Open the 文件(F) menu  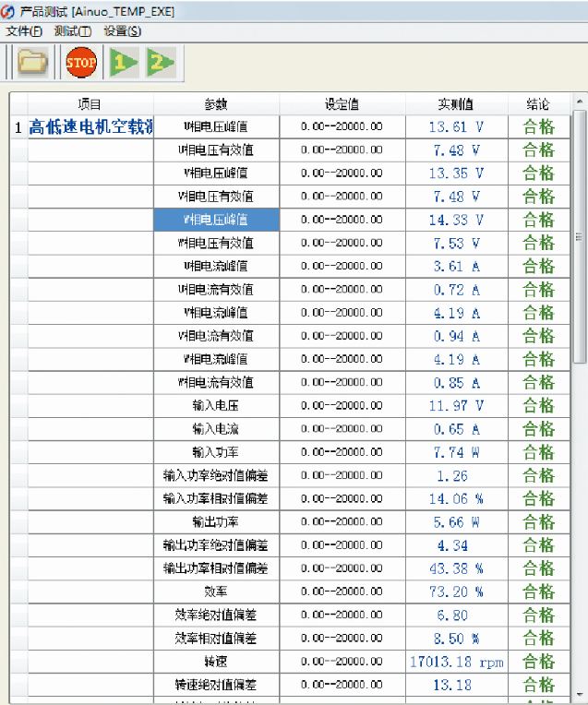pyautogui.click(x=24, y=31)
